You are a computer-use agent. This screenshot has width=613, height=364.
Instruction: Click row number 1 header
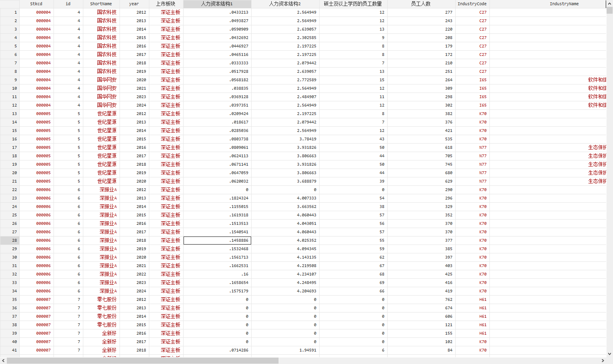pos(10,12)
